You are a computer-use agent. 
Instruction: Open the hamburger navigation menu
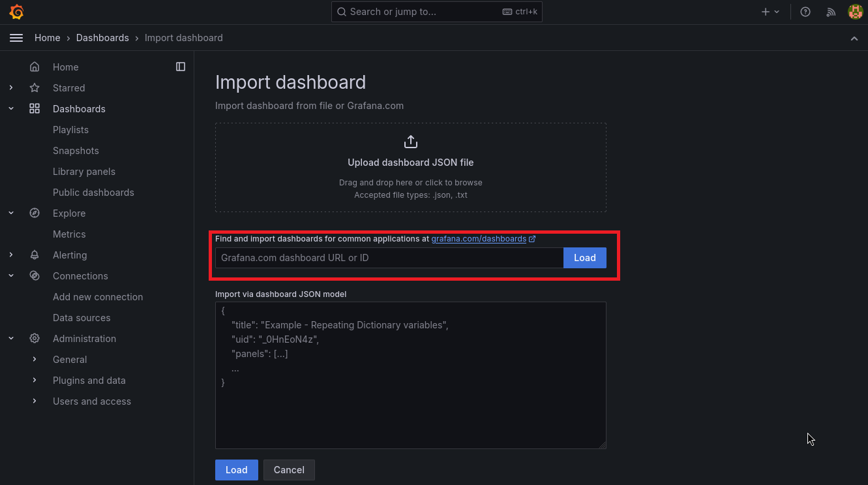16,38
